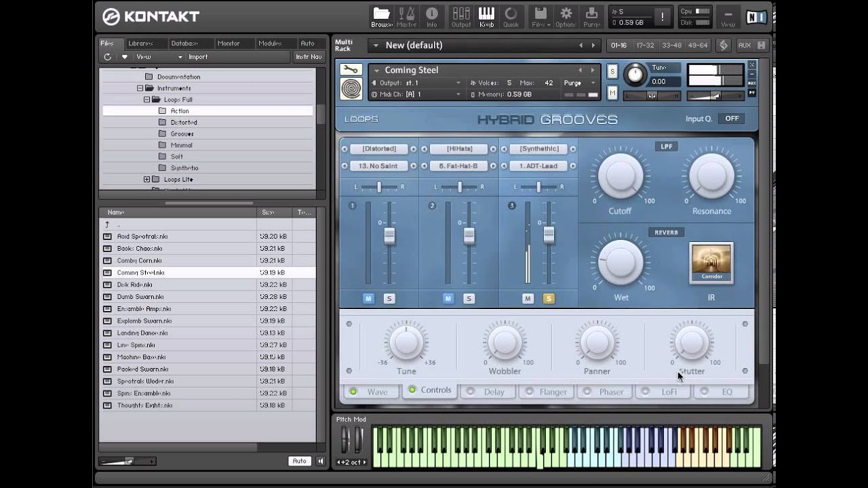Mute loop channel 1
Screen dimensions: 868x488
(x=368, y=298)
